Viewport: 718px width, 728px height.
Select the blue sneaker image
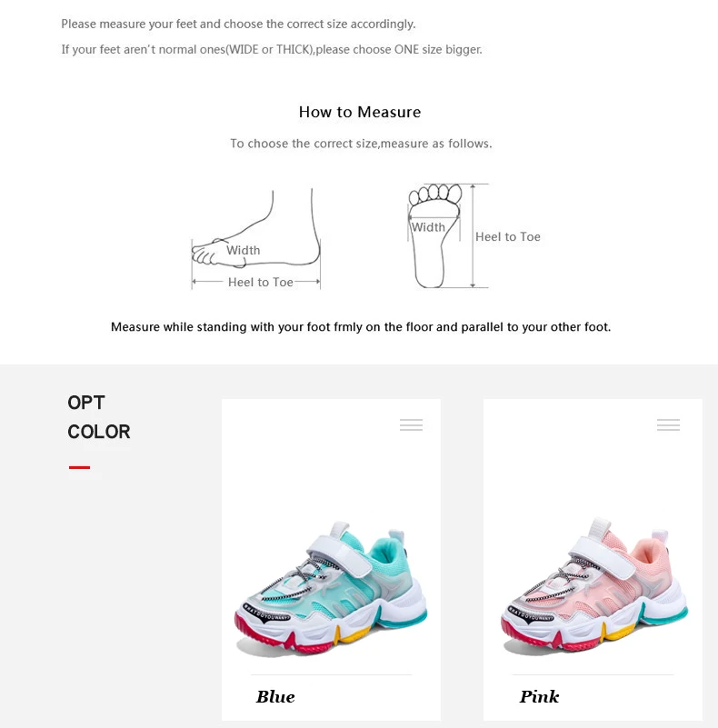(x=331, y=588)
